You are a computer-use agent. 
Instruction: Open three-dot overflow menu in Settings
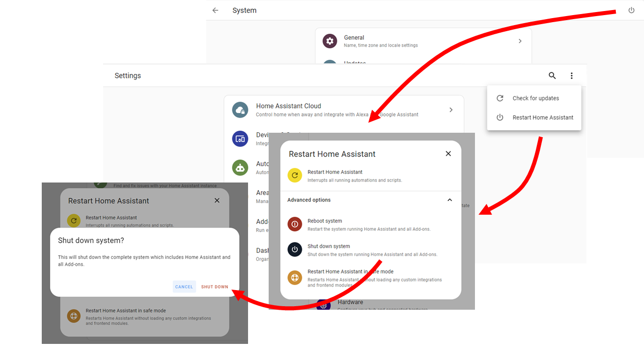pos(572,75)
